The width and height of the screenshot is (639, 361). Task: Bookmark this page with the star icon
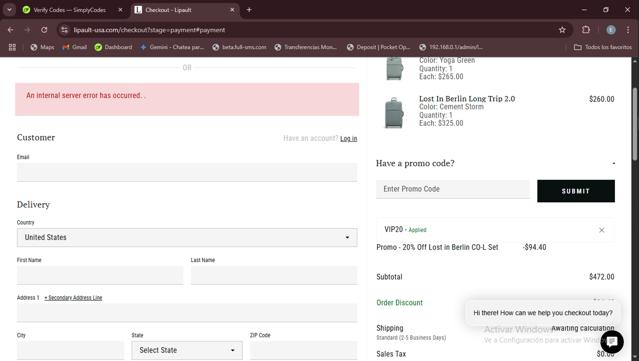click(x=562, y=30)
